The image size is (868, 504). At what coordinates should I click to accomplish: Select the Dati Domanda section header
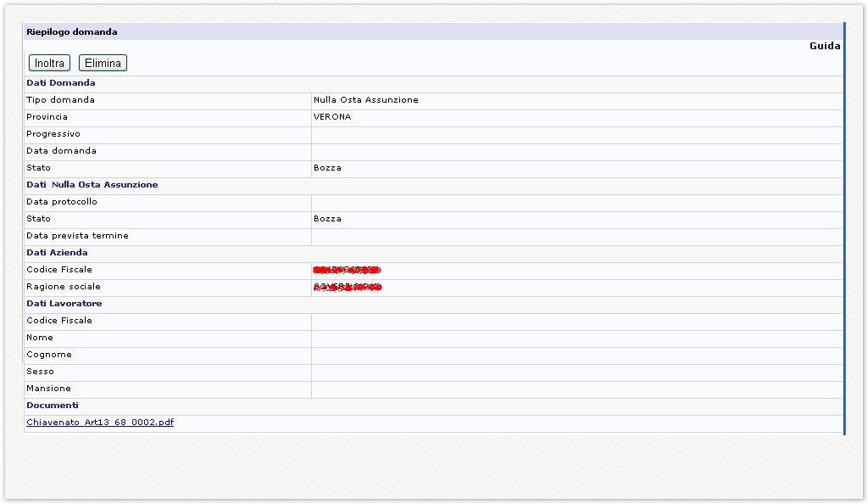pyautogui.click(x=61, y=83)
